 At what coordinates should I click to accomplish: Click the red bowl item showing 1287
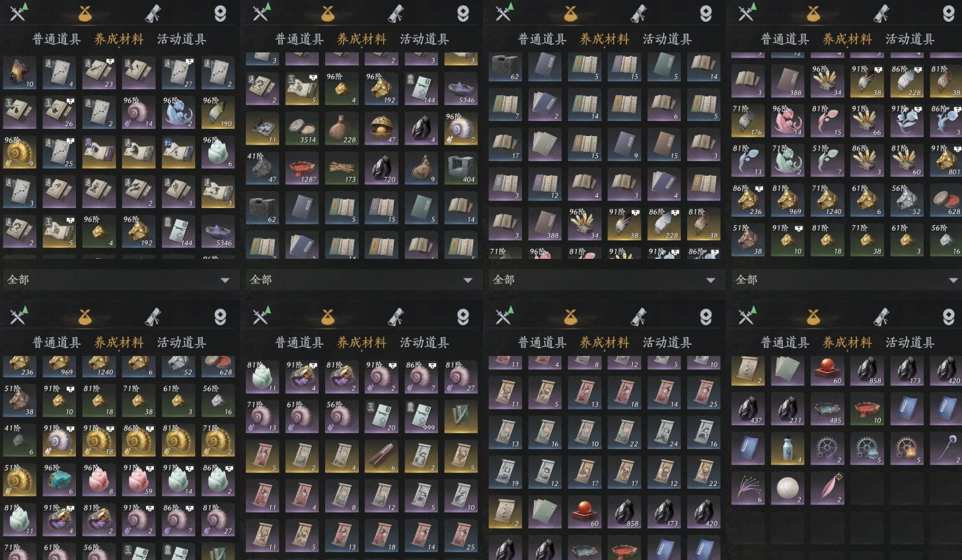coord(302,168)
